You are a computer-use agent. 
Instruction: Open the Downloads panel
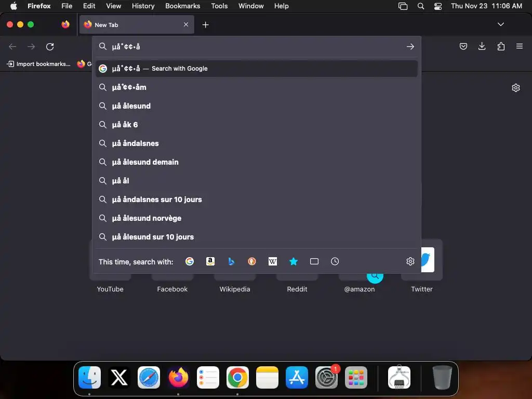point(482,46)
